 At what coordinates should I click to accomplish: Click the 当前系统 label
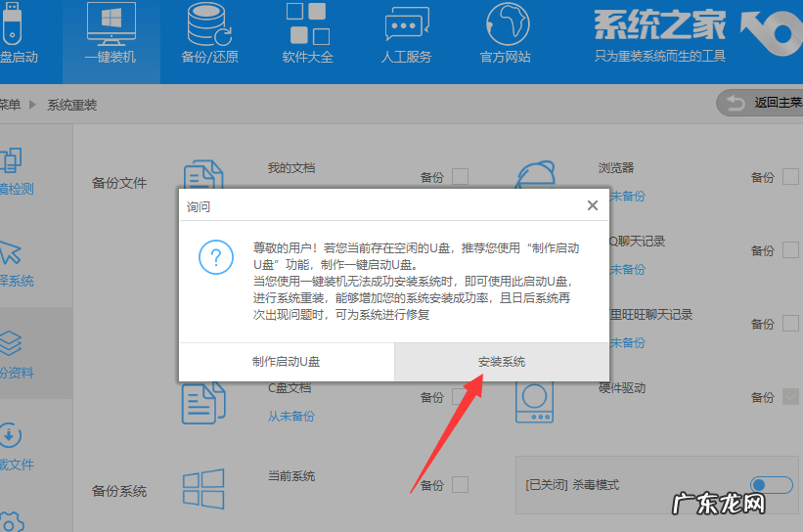[x=291, y=475]
